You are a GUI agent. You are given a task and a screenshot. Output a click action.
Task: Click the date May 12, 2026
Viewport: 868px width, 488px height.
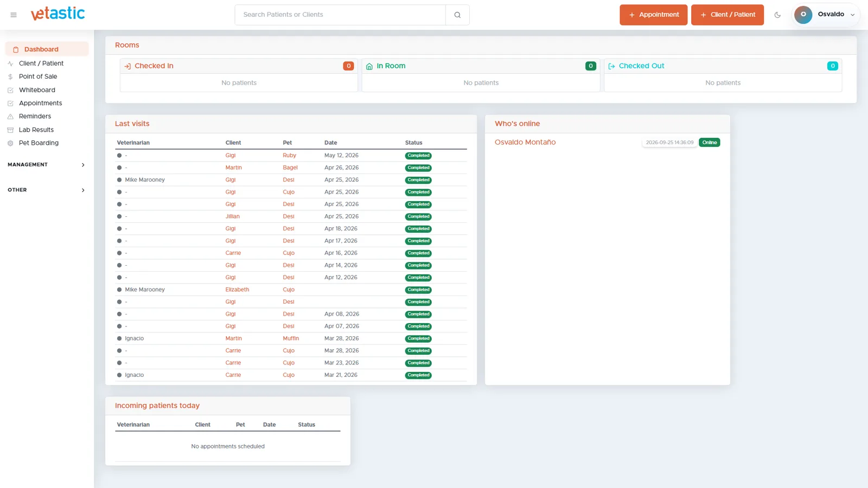(x=341, y=156)
